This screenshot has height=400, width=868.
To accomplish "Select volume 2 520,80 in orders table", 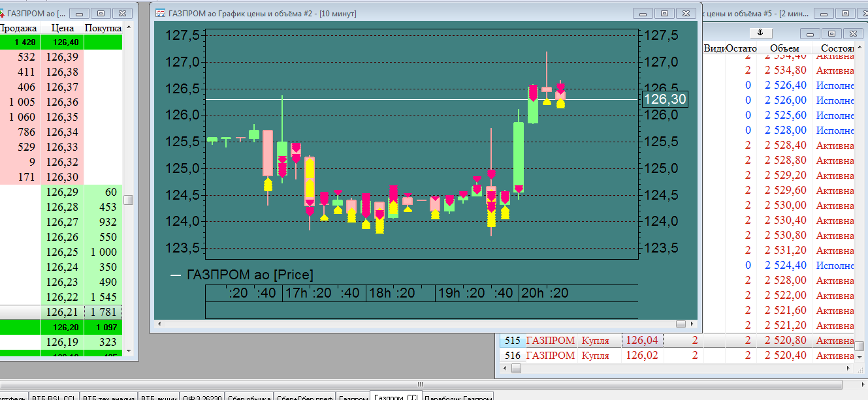I will pos(784,341).
